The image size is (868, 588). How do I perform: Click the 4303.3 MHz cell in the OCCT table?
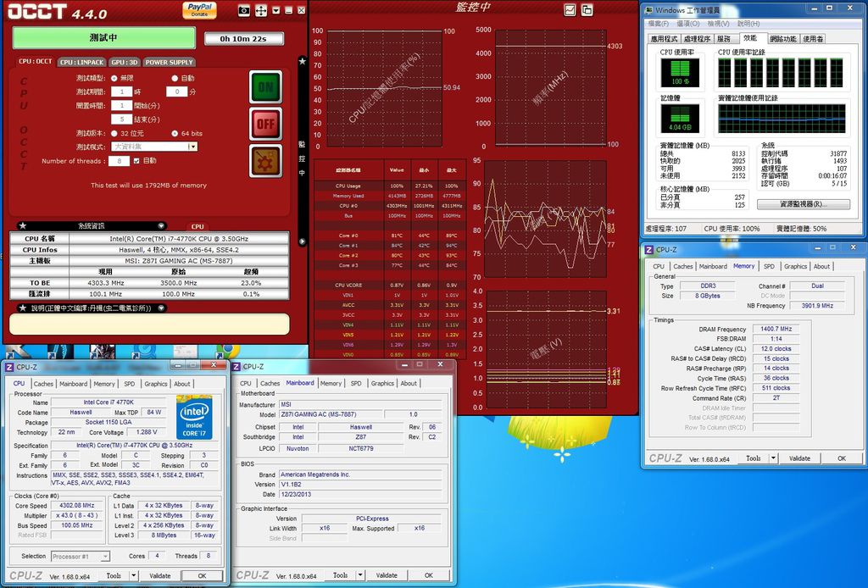105,283
